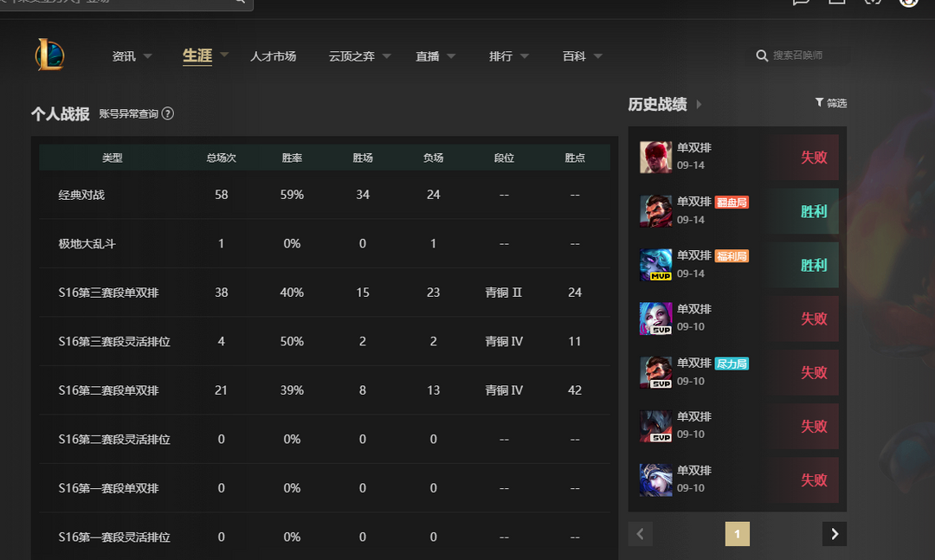Select the Lee Sin champion portrait
Image resolution: width=935 pixels, height=560 pixels.
pos(655,157)
